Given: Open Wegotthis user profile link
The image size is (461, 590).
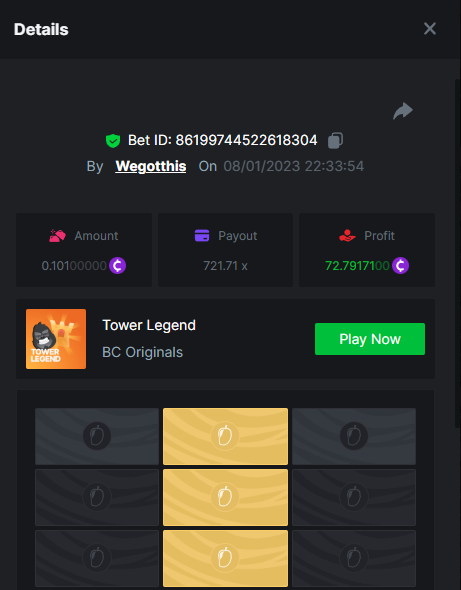Looking at the screenshot, I should tap(151, 166).
